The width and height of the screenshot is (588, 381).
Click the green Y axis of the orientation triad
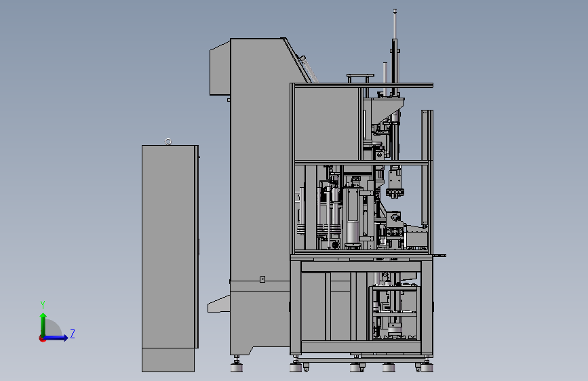pyautogui.click(x=43, y=324)
